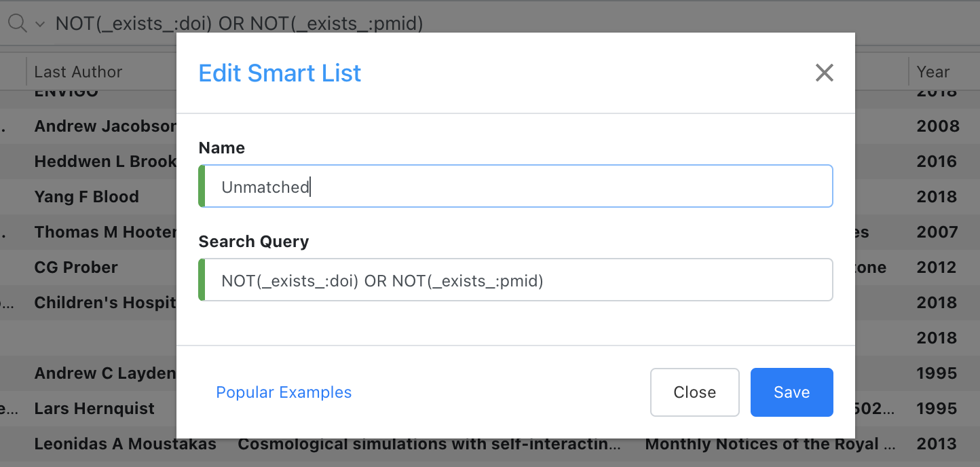Open the search type chevron dropdown
The image size is (980, 467).
point(39,23)
